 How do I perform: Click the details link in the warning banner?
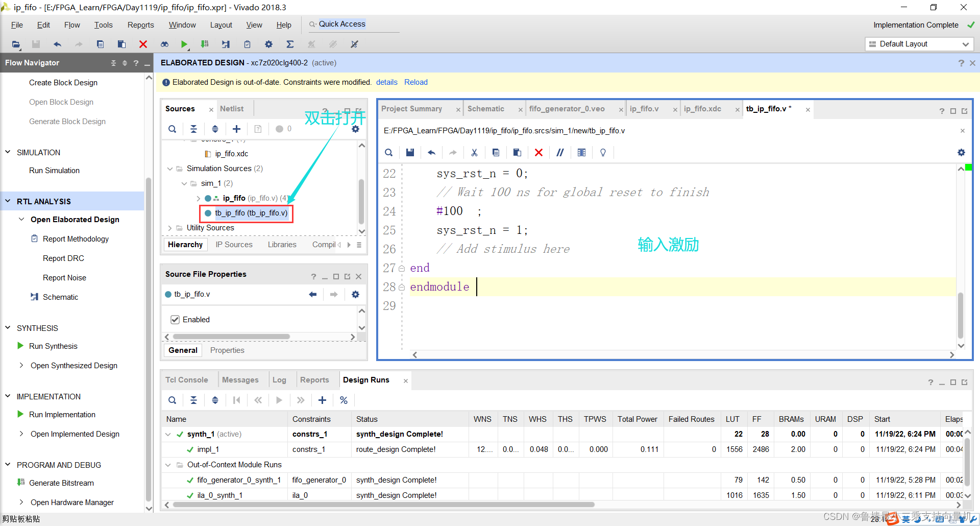(387, 82)
